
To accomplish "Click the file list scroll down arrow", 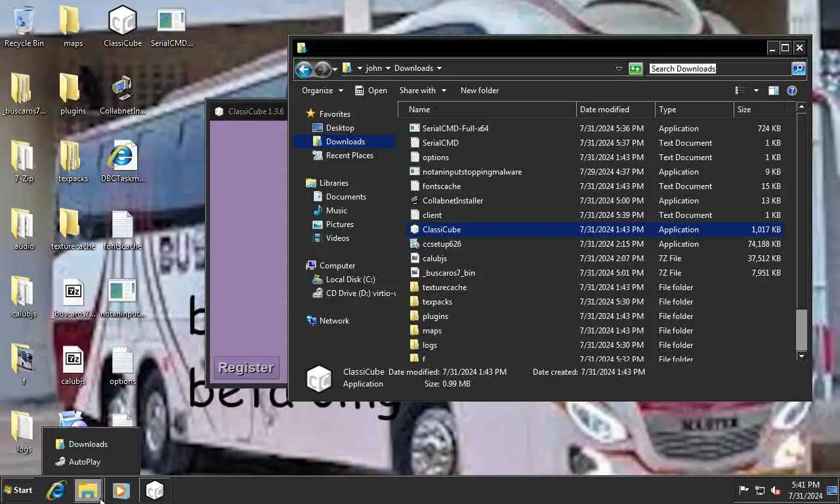I will (801, 356).
